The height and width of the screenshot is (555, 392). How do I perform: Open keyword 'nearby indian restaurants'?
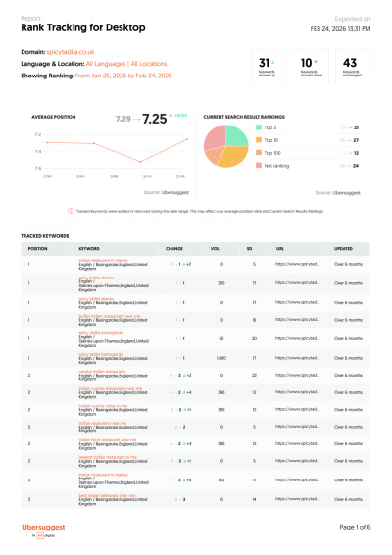tap(102, 372)
